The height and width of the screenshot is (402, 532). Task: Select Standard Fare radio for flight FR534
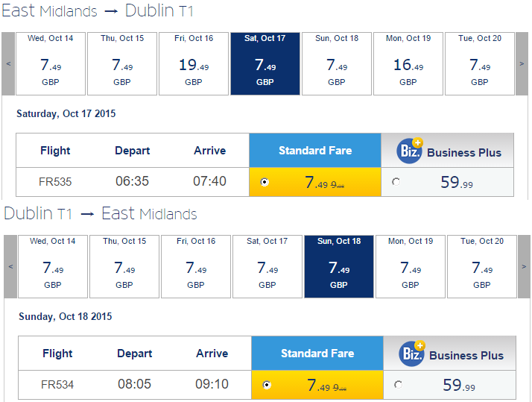coord(267,385)
